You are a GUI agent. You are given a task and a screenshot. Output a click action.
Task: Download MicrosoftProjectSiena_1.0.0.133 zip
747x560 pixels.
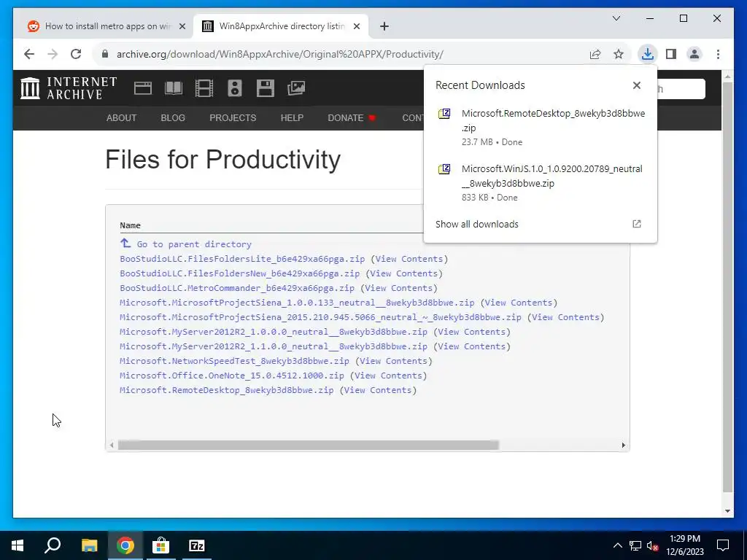(298, 303)
